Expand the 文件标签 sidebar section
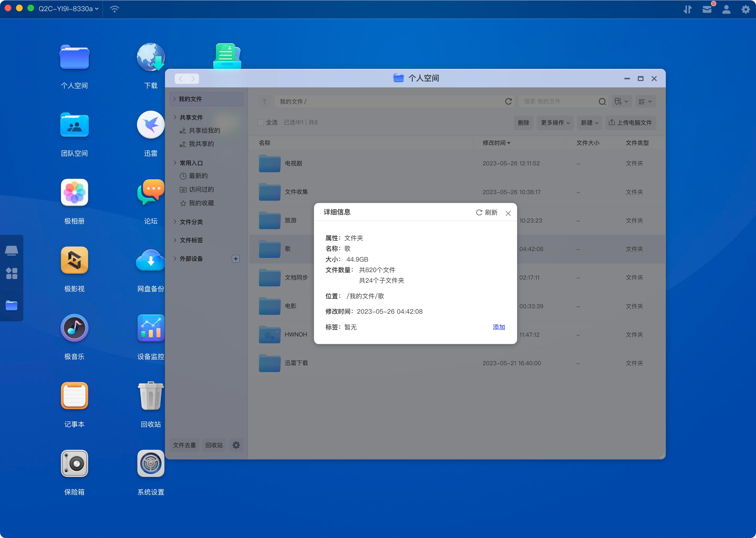This screenshot has width=756, height=538. [x=191, y=240]
